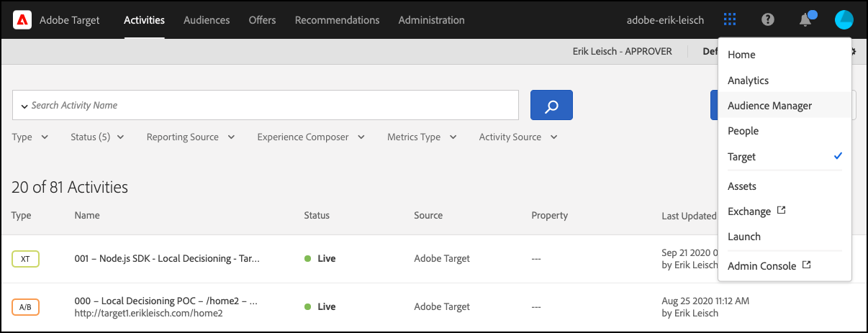Click the user profile avatar

[844, 20]
